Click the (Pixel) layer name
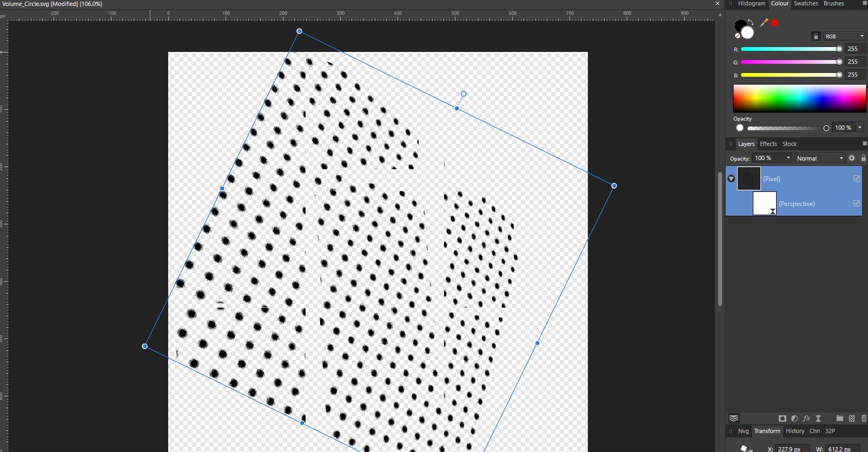The height and width of the screenshot is (452, 868). tap(771, 179)
